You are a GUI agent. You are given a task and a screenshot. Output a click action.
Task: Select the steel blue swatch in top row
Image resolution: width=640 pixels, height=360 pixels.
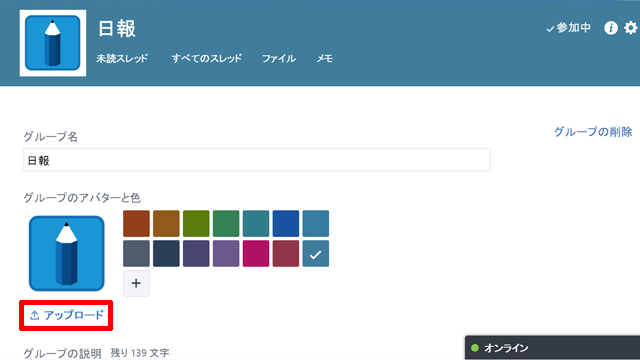(x=316, y=224)
